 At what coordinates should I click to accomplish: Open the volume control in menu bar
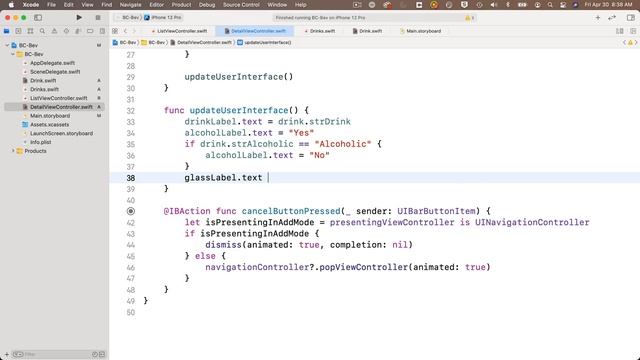pyautogui.click(x=494, y=5)
